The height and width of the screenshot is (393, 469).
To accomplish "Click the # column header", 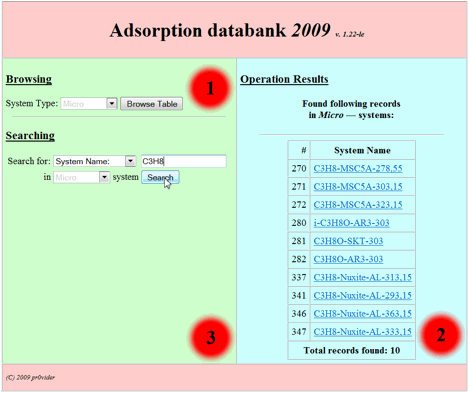I will [299, 150].
